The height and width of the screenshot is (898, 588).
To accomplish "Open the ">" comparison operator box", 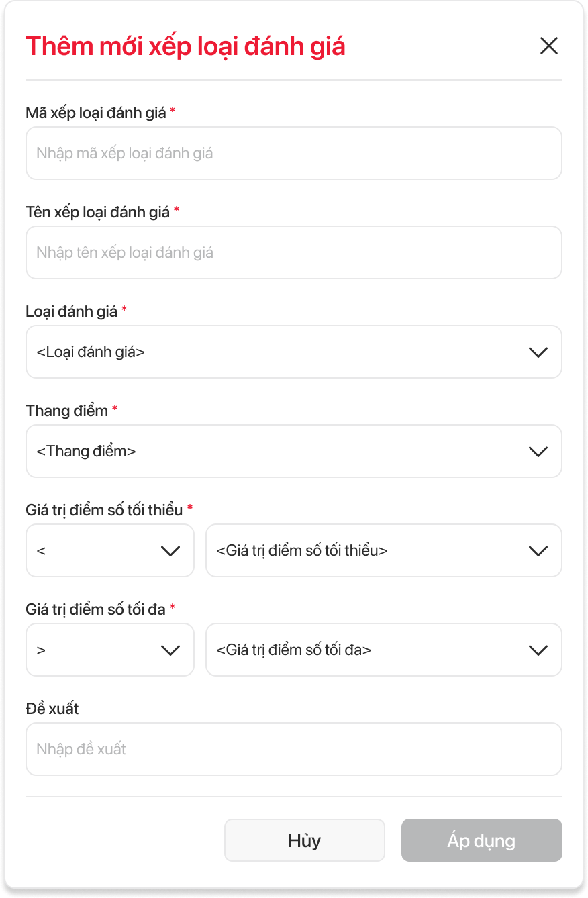I will [x=94, y=650].
